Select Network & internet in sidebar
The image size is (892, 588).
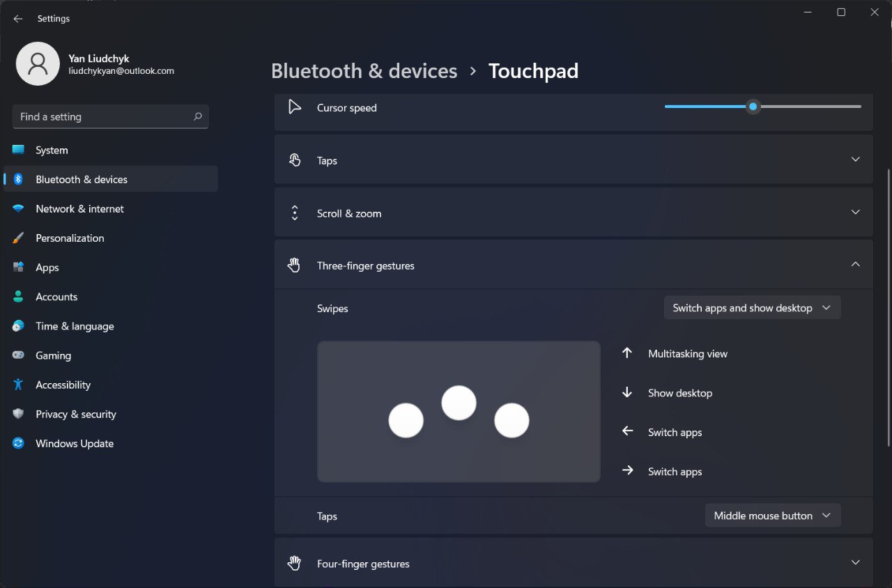[111, 208]
